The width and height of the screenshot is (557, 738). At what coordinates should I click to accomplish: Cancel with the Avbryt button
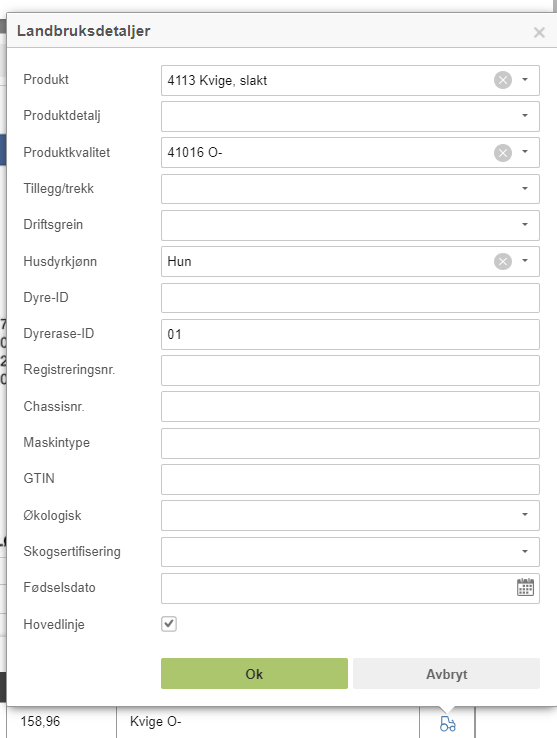point(446,674)
